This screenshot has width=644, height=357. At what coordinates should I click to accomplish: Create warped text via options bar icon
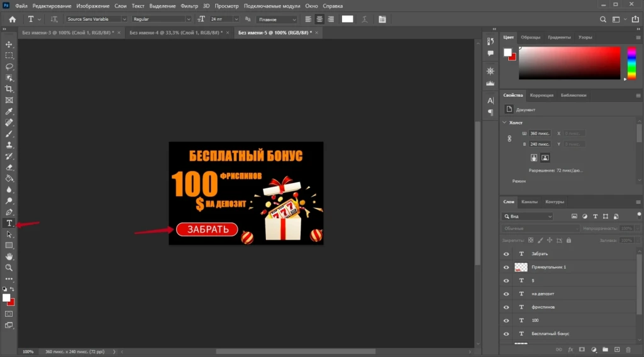364,19
